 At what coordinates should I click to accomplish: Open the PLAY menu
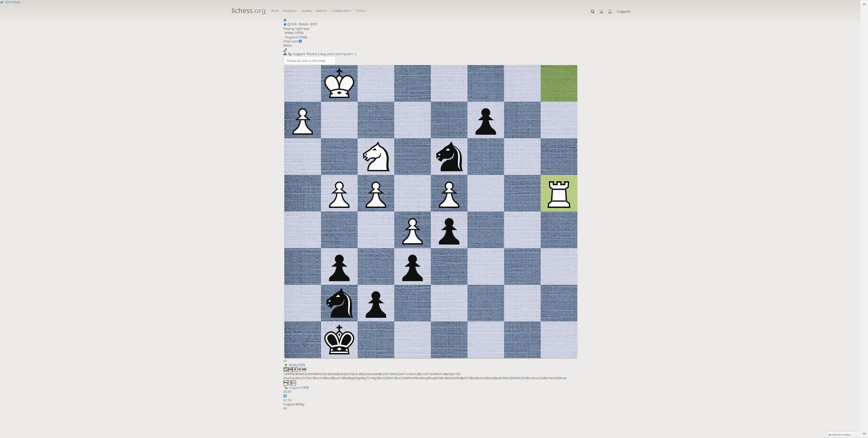click(274, 11)
